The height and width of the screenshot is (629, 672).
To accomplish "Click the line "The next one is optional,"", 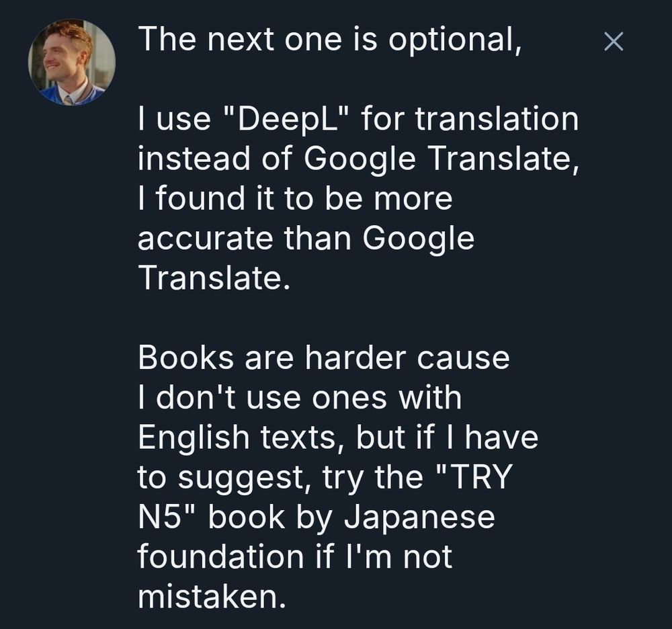I will (x=329, y=40).
